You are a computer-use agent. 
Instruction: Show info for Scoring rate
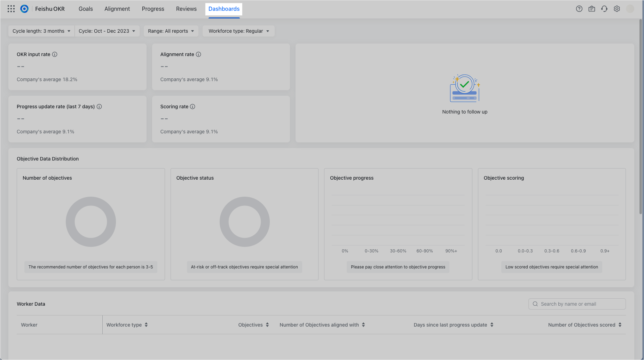pos(193,107)
